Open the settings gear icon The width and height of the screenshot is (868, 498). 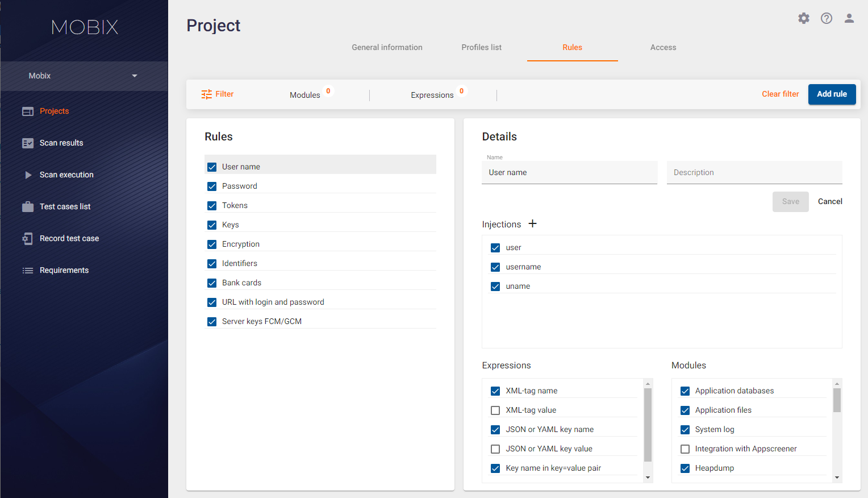click(804, 18)
